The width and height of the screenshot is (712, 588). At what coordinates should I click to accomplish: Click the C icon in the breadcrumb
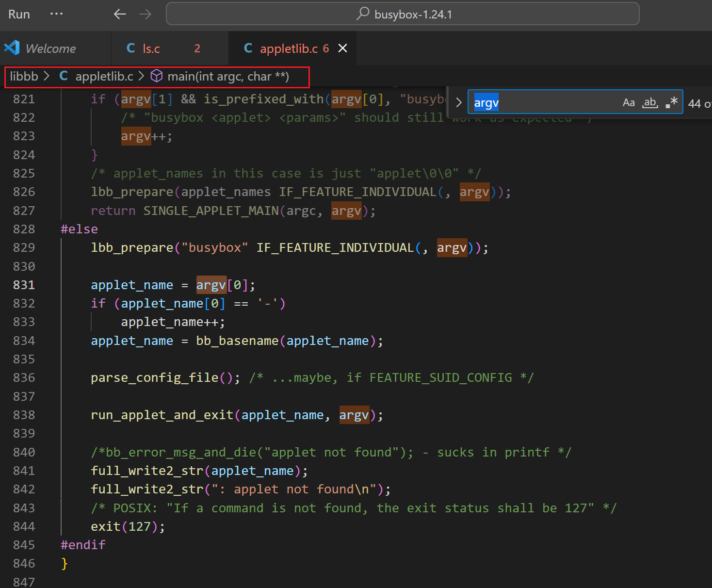pos(64,76)
